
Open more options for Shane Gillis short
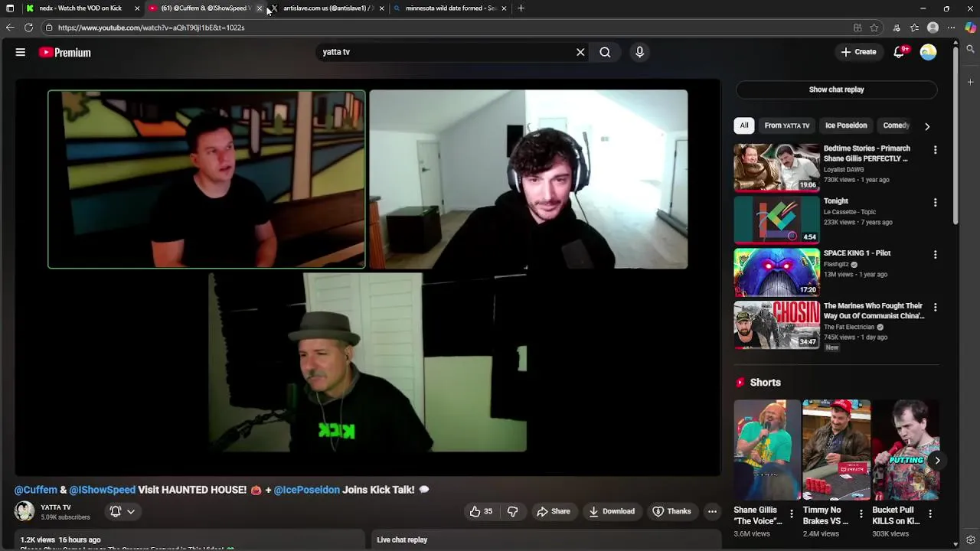point(792,514)
